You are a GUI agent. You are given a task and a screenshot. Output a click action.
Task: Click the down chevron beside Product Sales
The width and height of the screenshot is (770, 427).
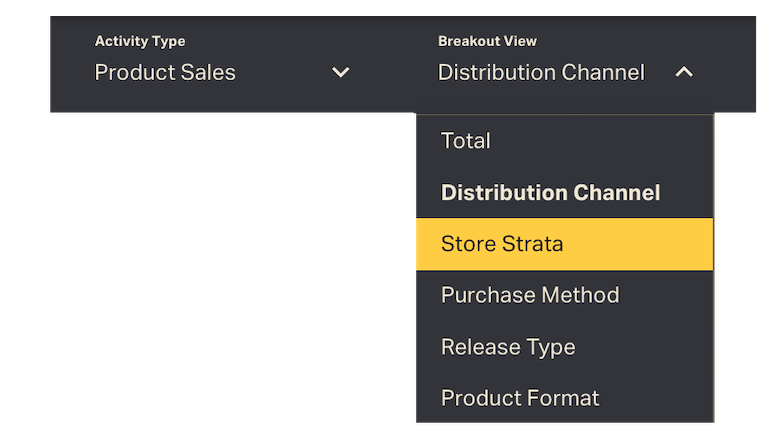[341, 72]
